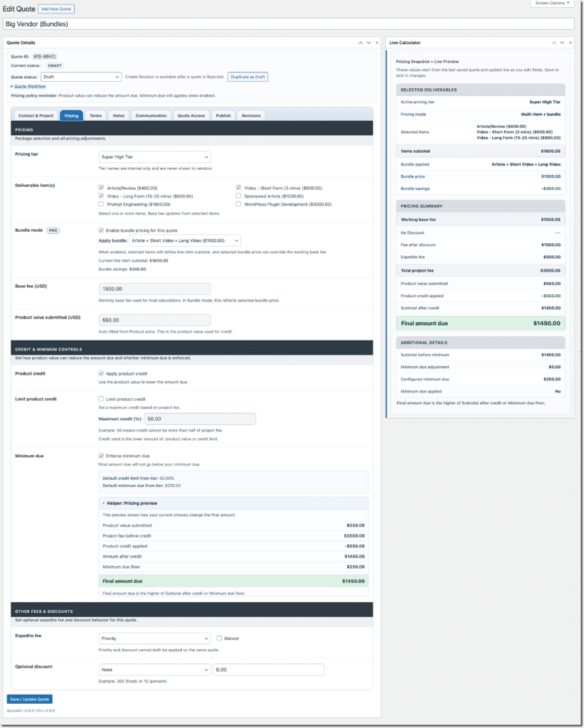Click the Duplicate as Draft button
This screenshot has width=584, height=728.
point(248,77)
